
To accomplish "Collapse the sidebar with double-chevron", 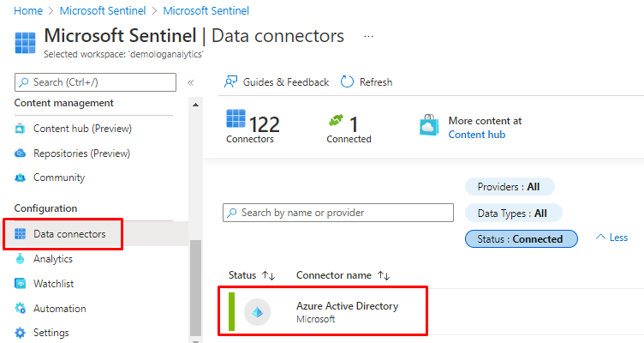I will [190, 82].
